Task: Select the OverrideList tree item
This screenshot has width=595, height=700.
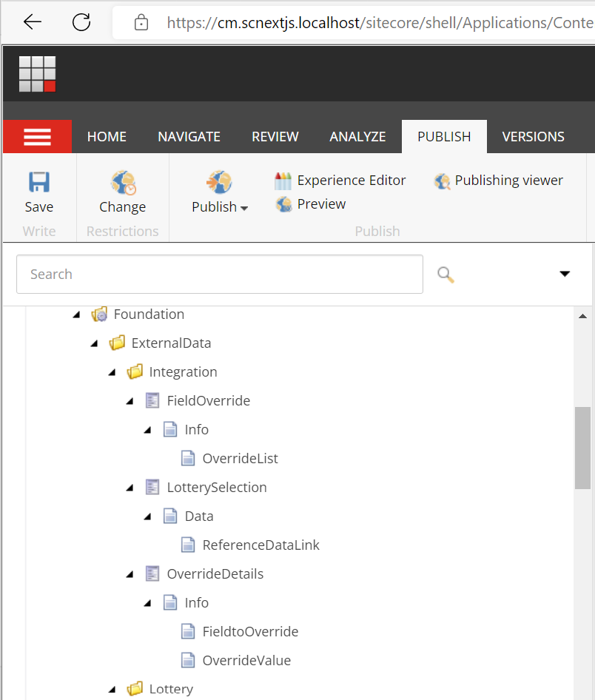Action: point(240,459)
